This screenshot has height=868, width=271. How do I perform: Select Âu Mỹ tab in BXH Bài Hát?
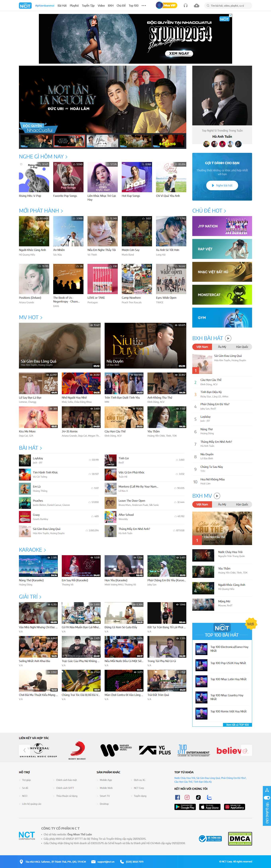222,347
